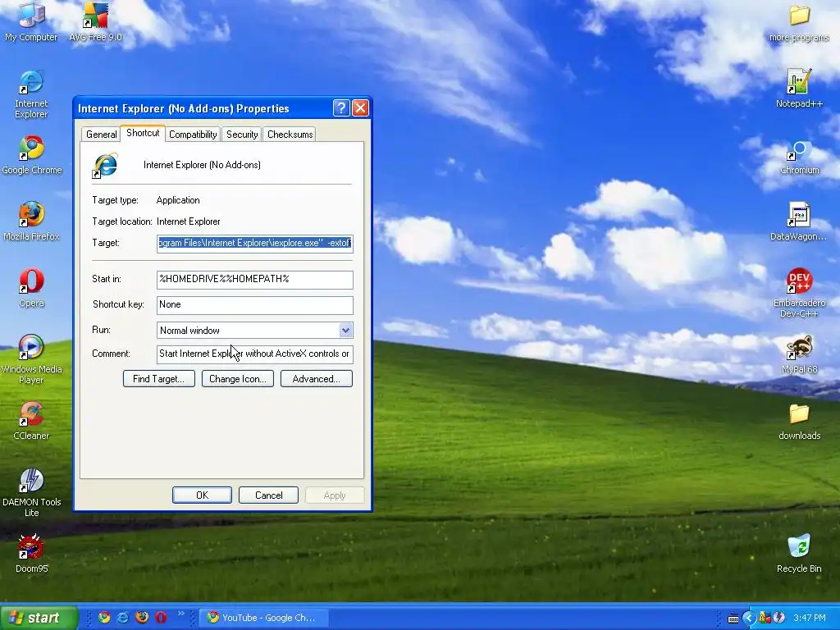Launch Opera from Quick Launch bar
This screenshot has height=630, width=840.
161,617
